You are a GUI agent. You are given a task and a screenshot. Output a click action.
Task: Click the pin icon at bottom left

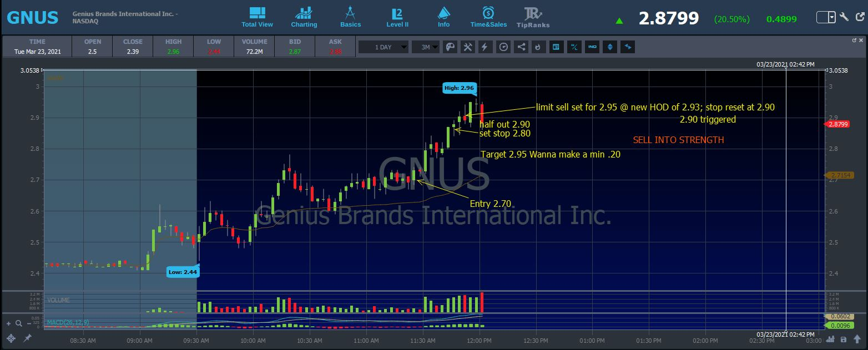28,338
